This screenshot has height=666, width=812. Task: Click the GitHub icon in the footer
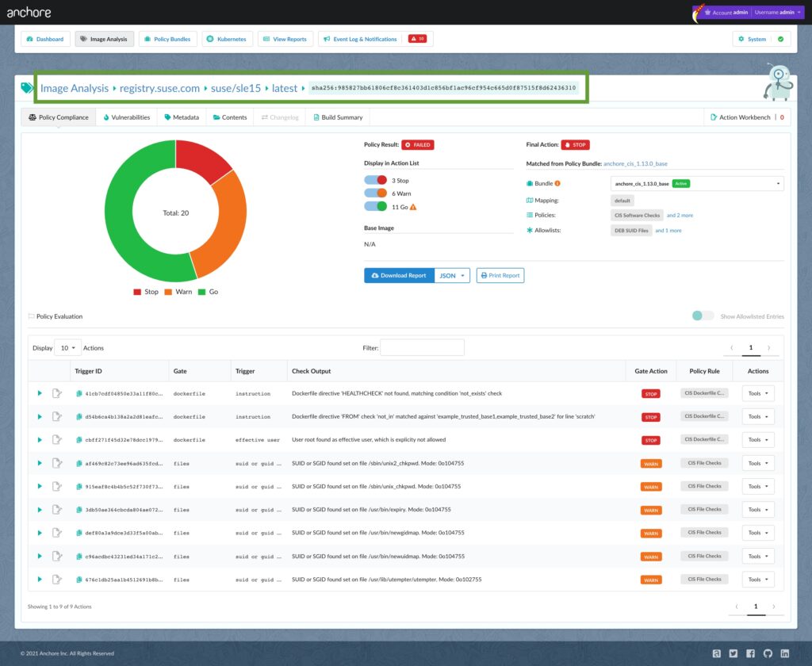click(767, 653)
